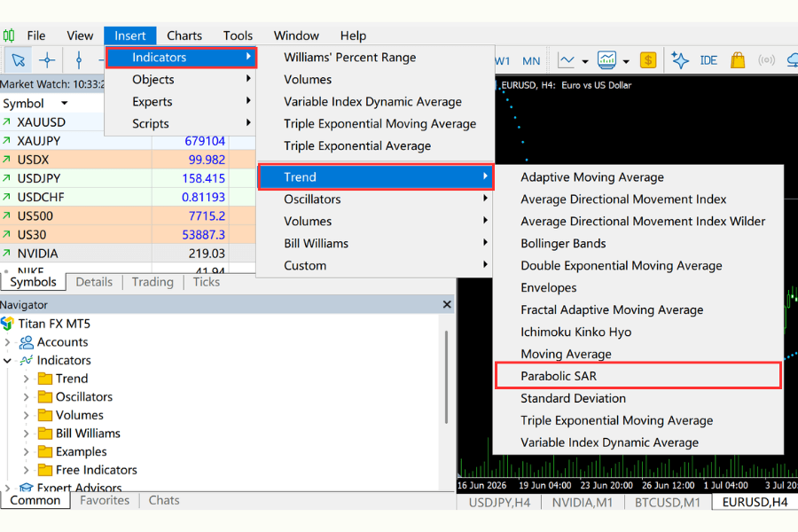
Task: Collapse the Indicators node in Navigator
Action: [7, 361]
